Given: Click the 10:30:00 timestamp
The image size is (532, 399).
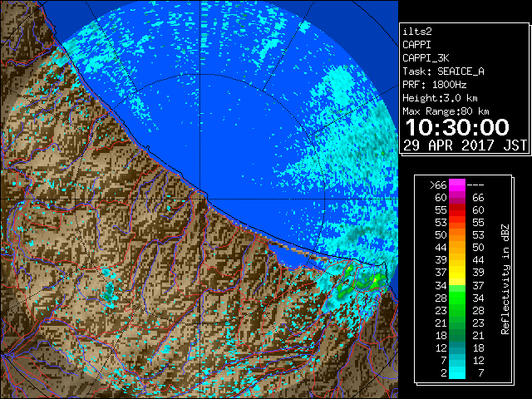Looking at the screenshot, I should coord(457,127).
